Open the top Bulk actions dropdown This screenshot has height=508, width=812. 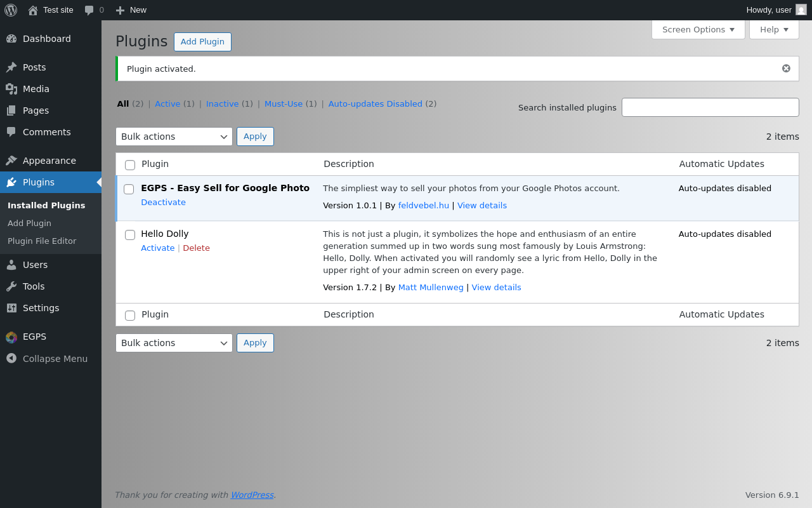tap(174, 137)
